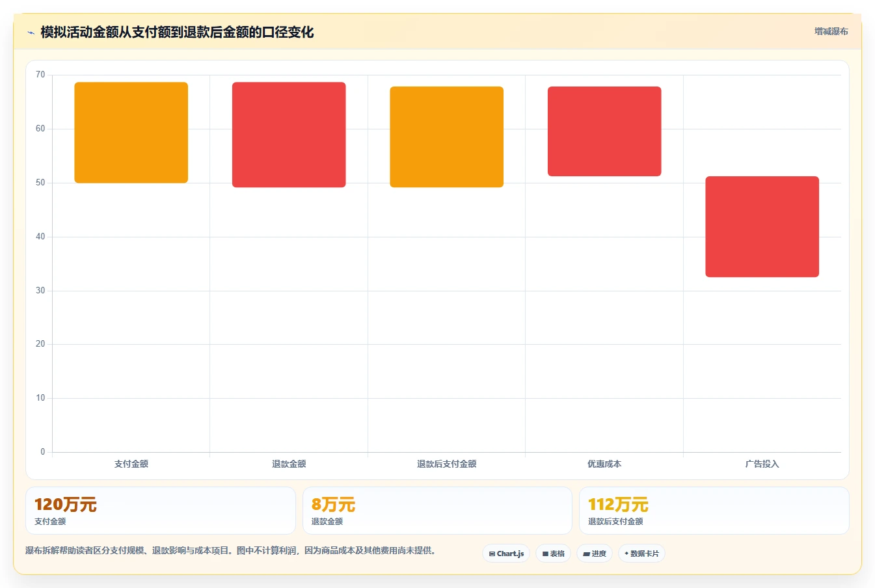Click the chart title 模拟活动金额 heading

(177, 32)
